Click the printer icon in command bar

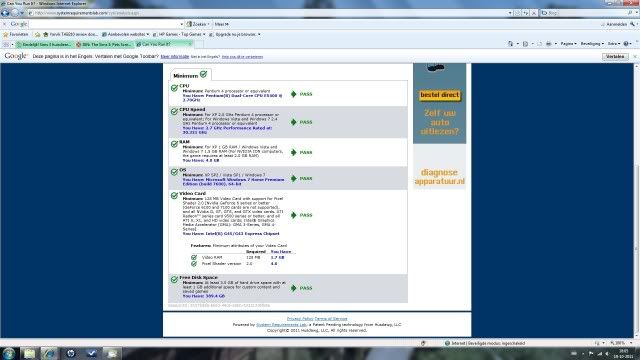(549, 44)
